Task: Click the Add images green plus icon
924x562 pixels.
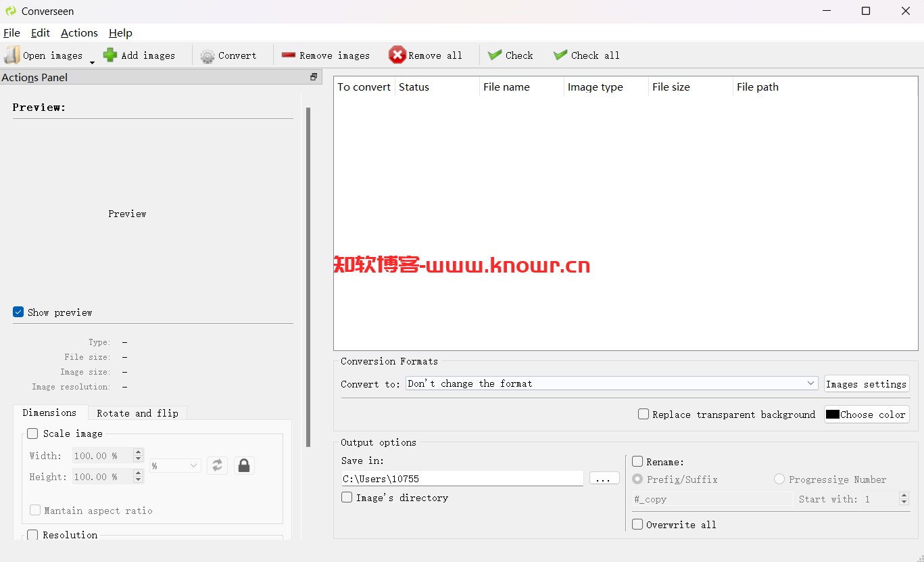Action: tap(110, 55)
